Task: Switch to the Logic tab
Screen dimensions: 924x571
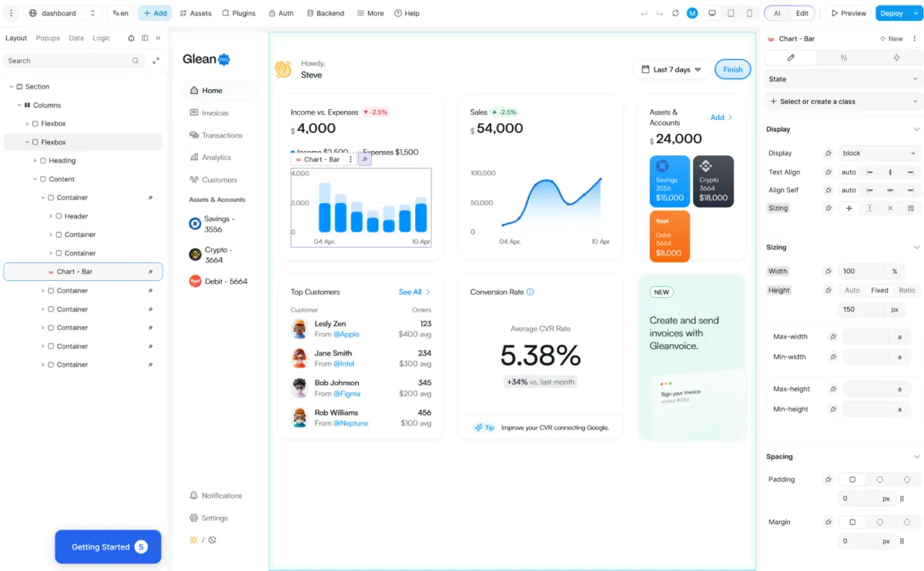Action: (102, 38)
